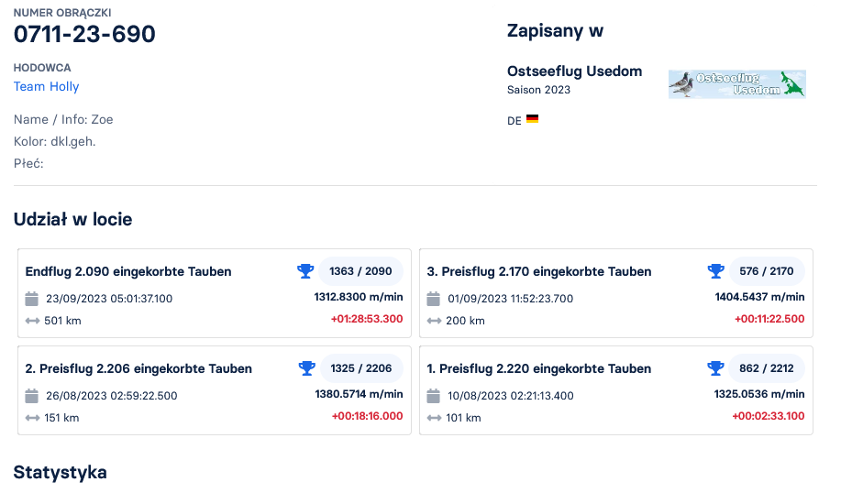Click distance arrow icon next to 151 km
The height and width of the screenshot is (504, 841).
(x=32, y=418)
